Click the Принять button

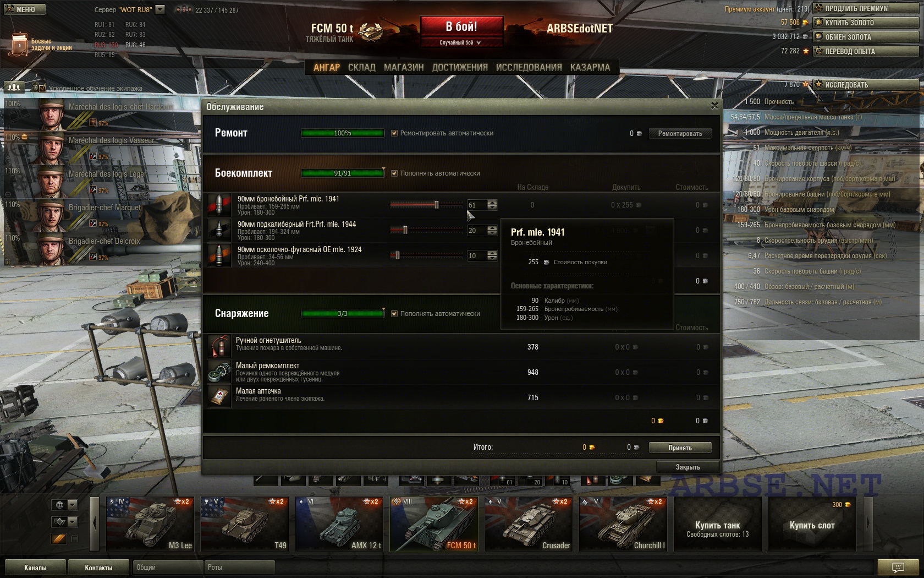[x=680, y=448]
